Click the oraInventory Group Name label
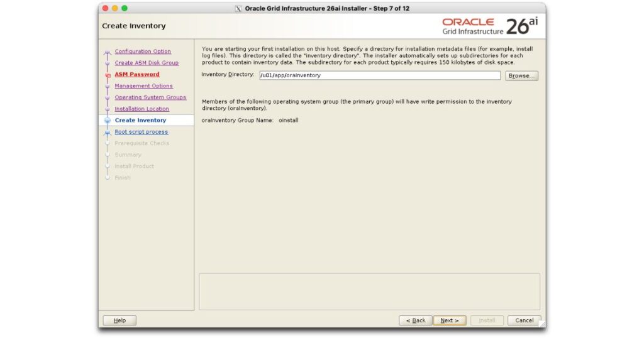Screen dimensions: 644x338 pos(237,120)
